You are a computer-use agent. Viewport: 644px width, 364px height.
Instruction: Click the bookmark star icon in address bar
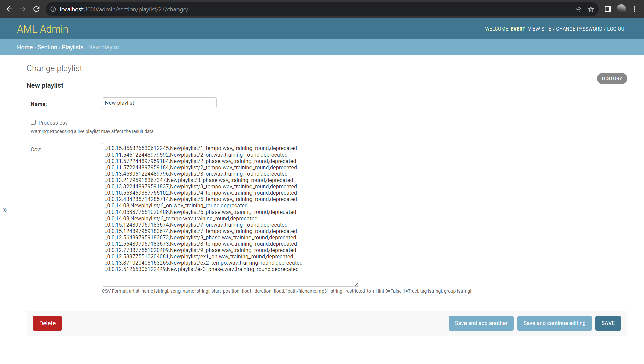[591, 9]
